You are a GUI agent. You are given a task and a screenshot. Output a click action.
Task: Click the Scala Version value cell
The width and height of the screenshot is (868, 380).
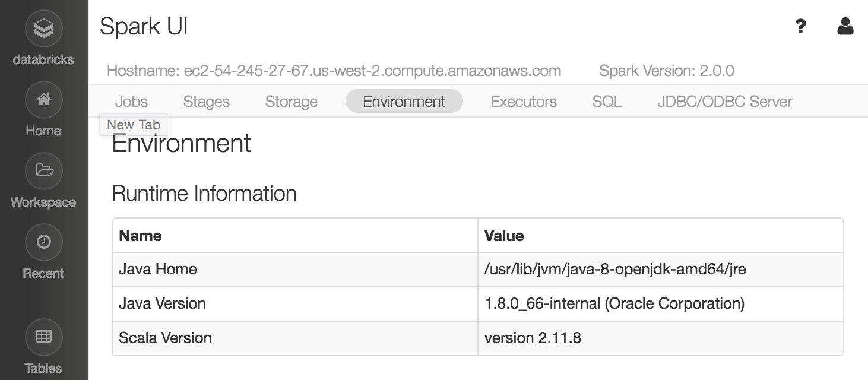(x=533, y=338)
